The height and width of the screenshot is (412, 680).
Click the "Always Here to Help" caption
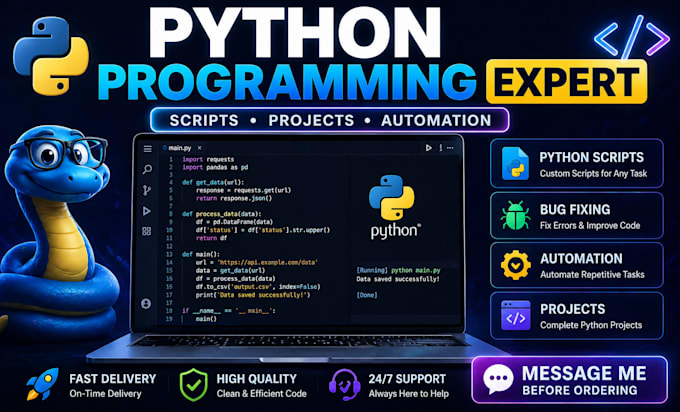(409, 394)
